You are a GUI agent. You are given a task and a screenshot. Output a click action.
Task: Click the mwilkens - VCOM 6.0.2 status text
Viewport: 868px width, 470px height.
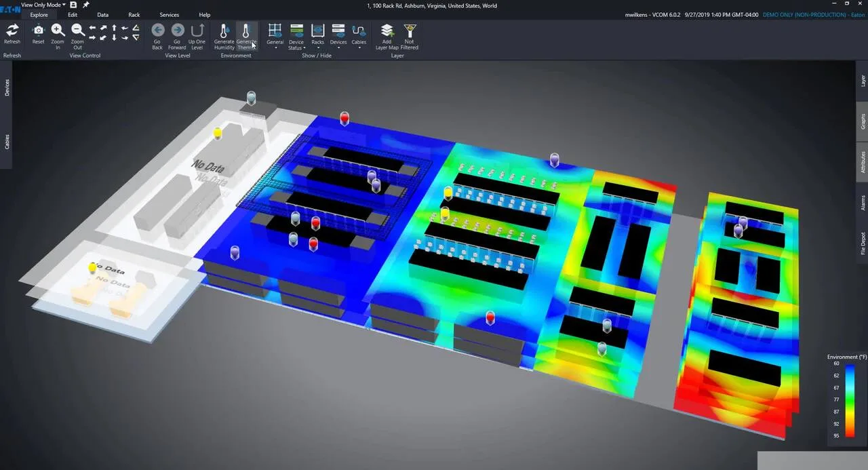pyautogui.click(x=651, y=14)
